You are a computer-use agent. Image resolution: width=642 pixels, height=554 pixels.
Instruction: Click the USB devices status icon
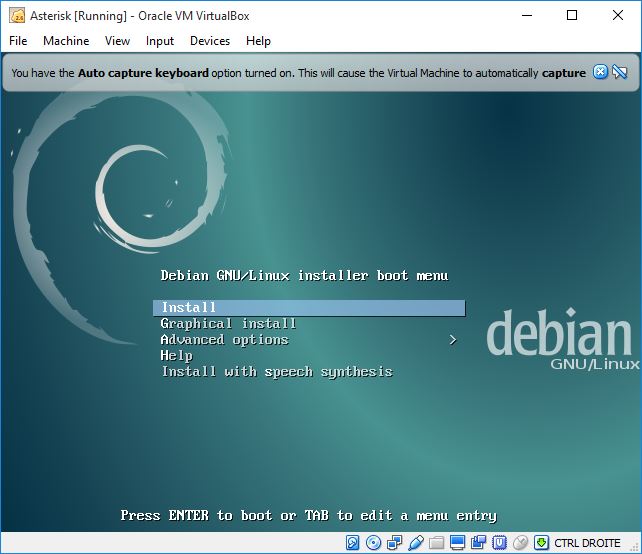coord(416,543)
